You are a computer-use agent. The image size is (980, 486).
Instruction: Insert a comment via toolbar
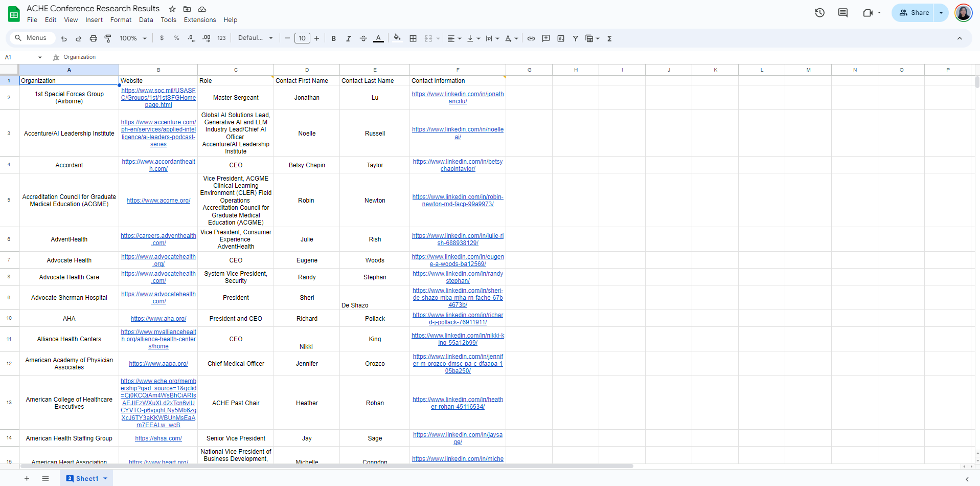[546, 38]
